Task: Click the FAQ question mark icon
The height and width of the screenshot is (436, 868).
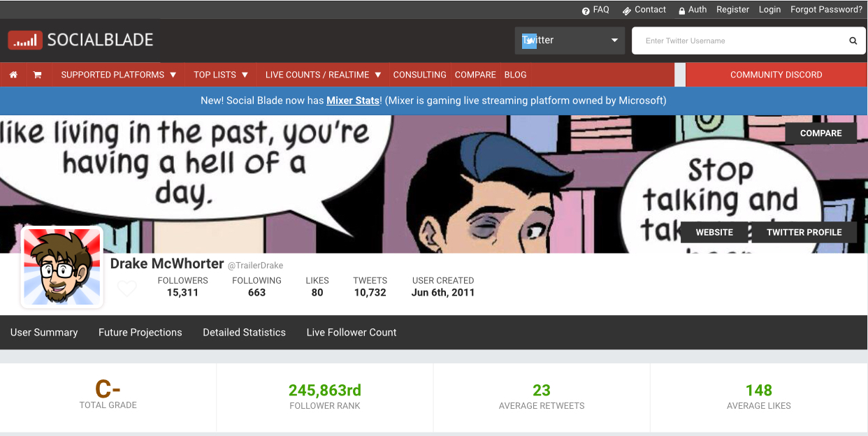Action: tap(586, 10)
